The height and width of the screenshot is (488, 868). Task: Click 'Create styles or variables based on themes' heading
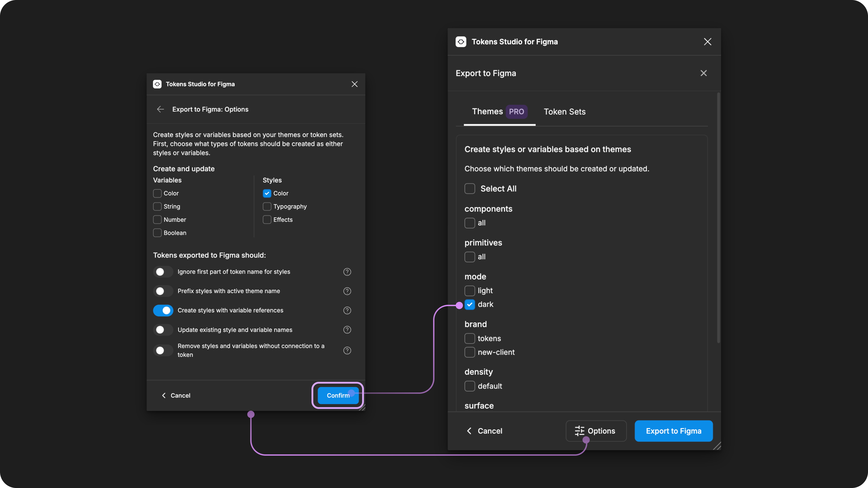tap(547, 149)
